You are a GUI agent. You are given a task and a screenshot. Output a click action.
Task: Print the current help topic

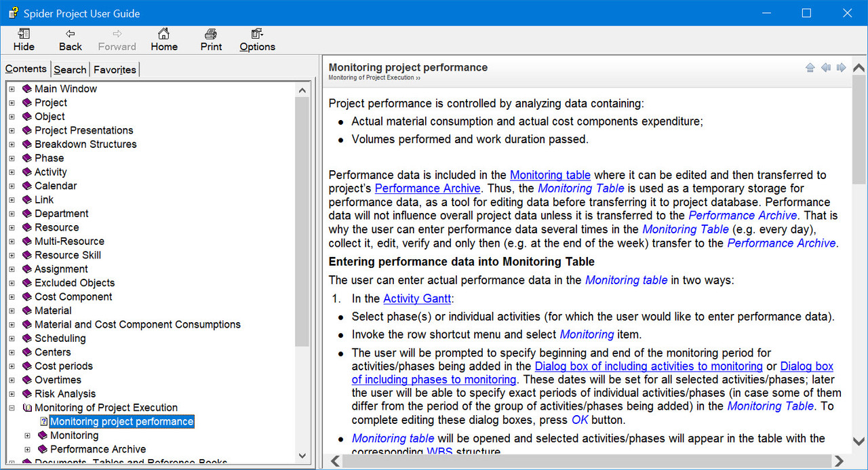click(211, 40)
